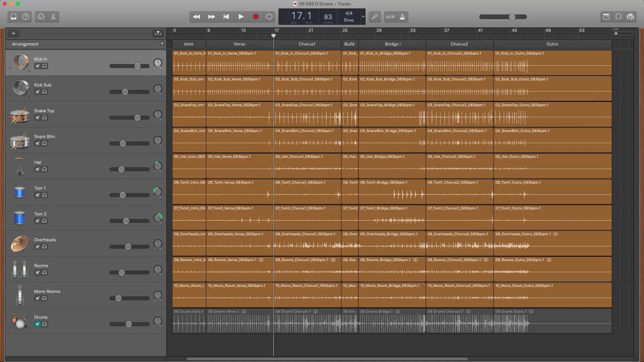
Task: Click the Tuner icon
Action: pos(374,17)
